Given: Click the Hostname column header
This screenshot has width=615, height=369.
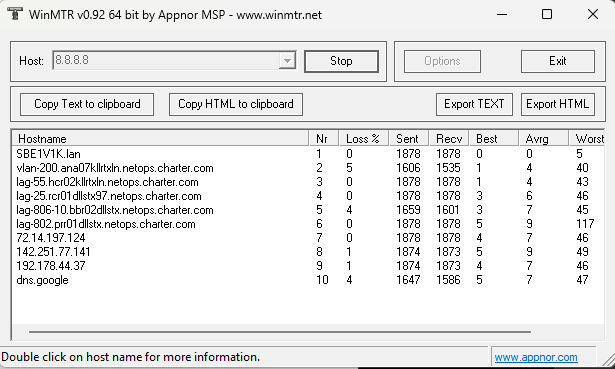Looking at the screenshot, I should click(x=160, y=138).
